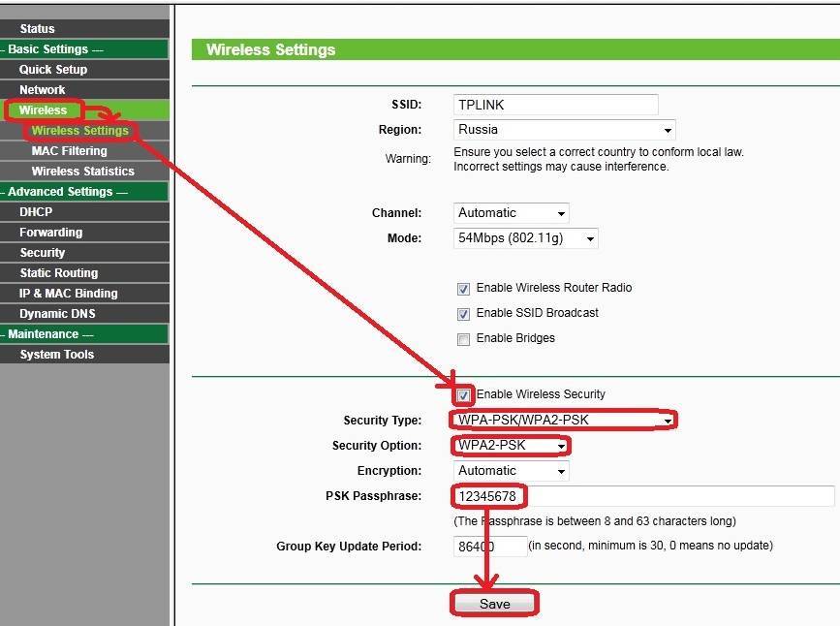Click the Enable SSID Broadcast label
Viewport: 840px width, 626px height.
538,313
